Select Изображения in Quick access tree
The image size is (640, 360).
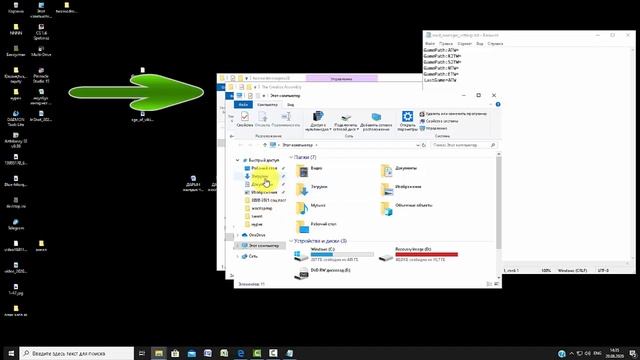point(264,192)
